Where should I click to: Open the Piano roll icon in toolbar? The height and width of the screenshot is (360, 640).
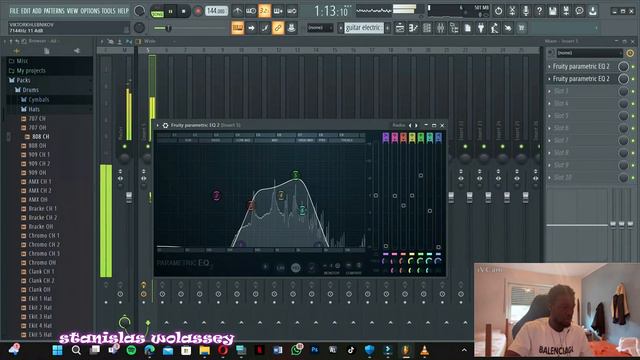(x=413, y=28)
